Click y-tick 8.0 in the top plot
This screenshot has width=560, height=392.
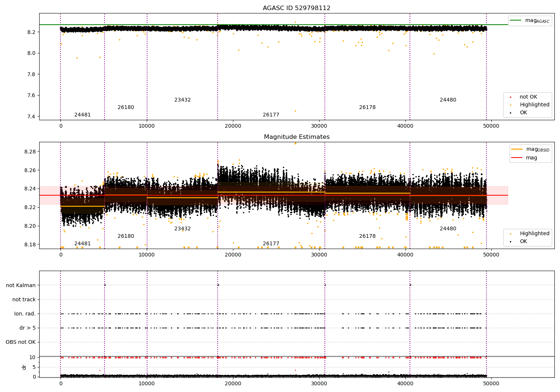32,53
